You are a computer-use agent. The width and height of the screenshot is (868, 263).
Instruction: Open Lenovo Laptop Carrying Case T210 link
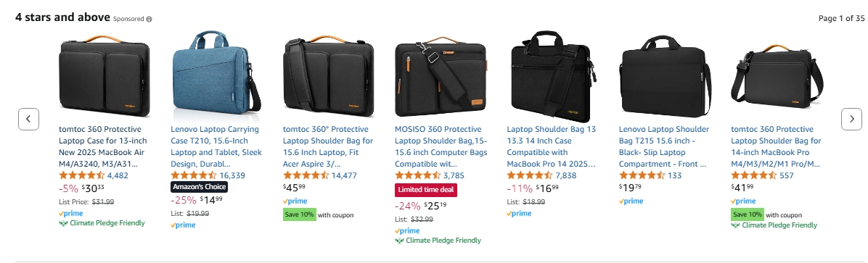216,146
